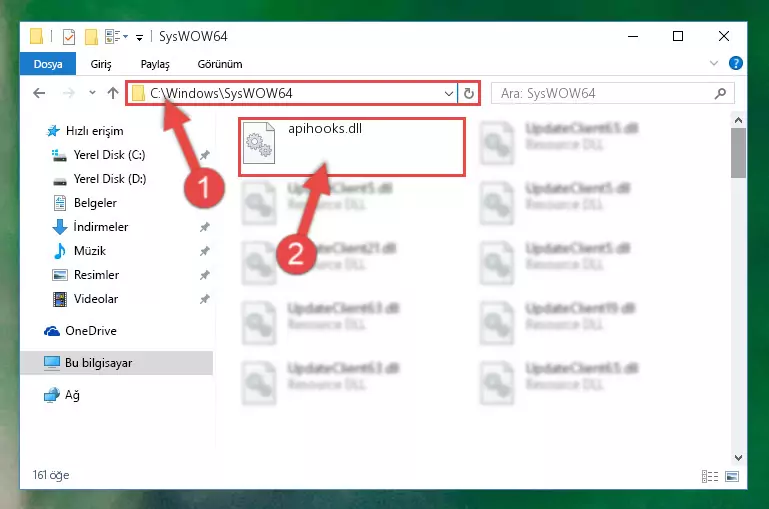This screenshot has width=769, height=509.
Task: Expand the ribbon with the chevron
Action: point(714,63)
